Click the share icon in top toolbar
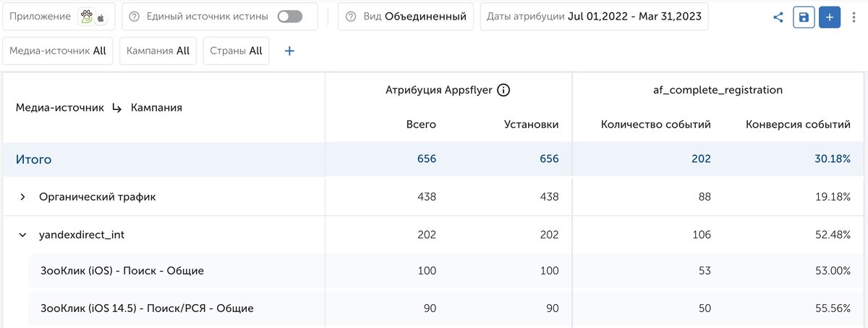Image resolution: width=868 pixels, height=328 pixels. [x=778, y=17]
